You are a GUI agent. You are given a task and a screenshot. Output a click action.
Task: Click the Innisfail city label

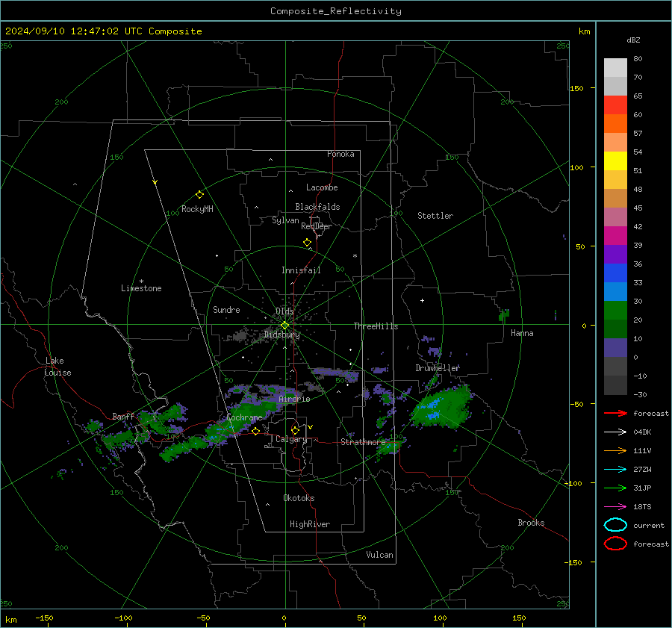coord(301,270)
